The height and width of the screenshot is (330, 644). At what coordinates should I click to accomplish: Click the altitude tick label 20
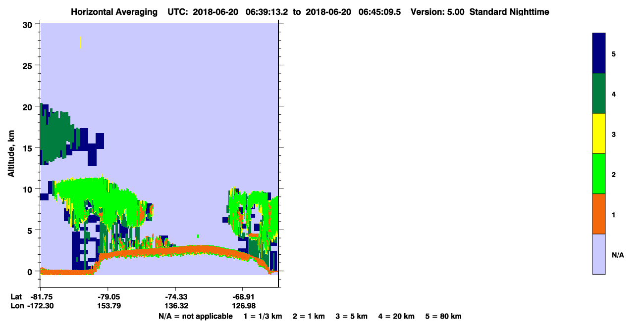click(x=29, y=106)
